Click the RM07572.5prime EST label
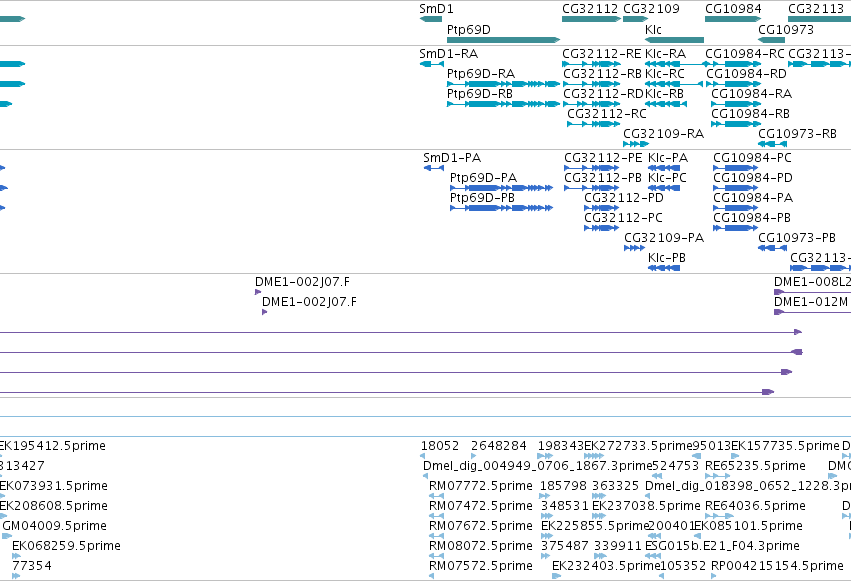 click(480, 566)
